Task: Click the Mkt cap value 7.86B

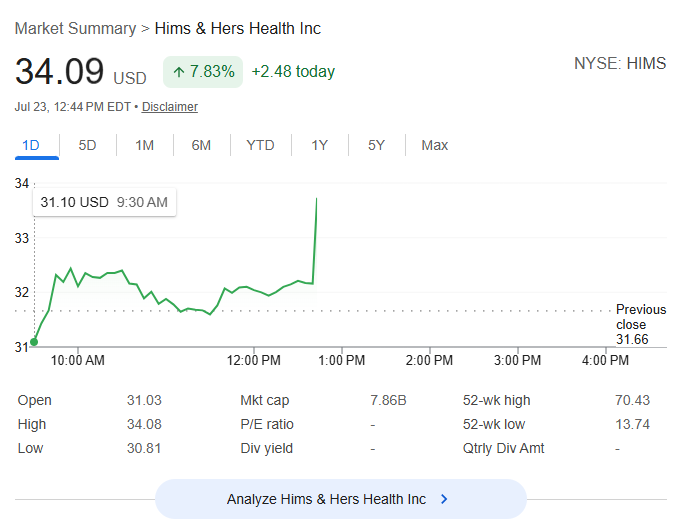Action: click(388, 400)
